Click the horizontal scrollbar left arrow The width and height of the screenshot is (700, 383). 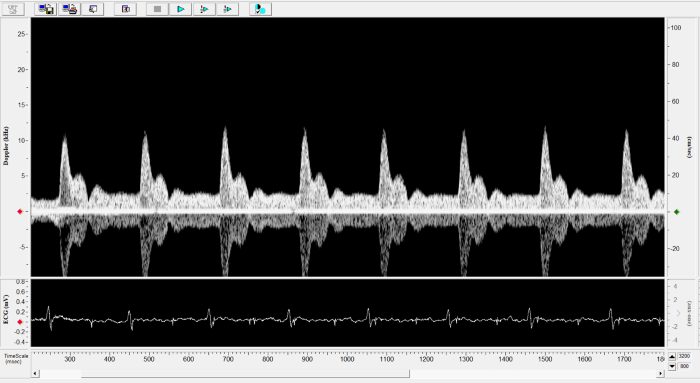click(x=35, y=374)
